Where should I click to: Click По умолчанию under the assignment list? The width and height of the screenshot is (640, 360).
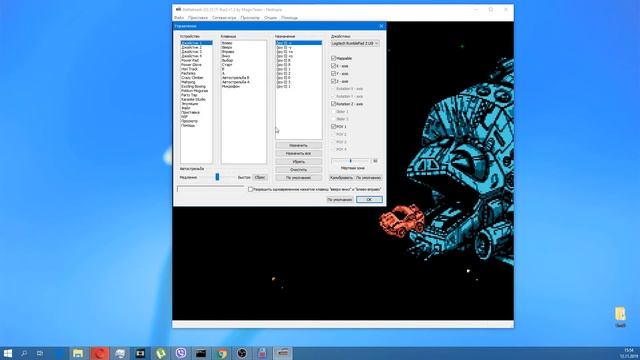point(298,178)
